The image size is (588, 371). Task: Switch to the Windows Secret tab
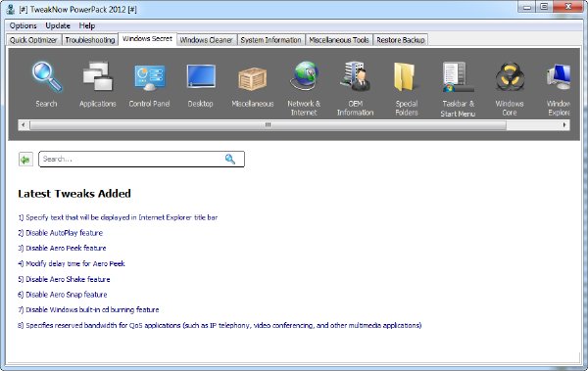click(147, 39)
